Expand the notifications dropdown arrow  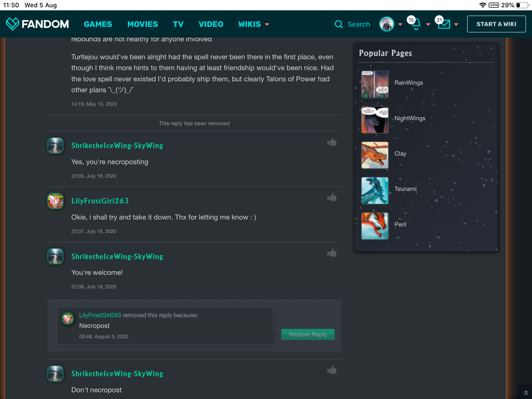[x=428, y=24]
